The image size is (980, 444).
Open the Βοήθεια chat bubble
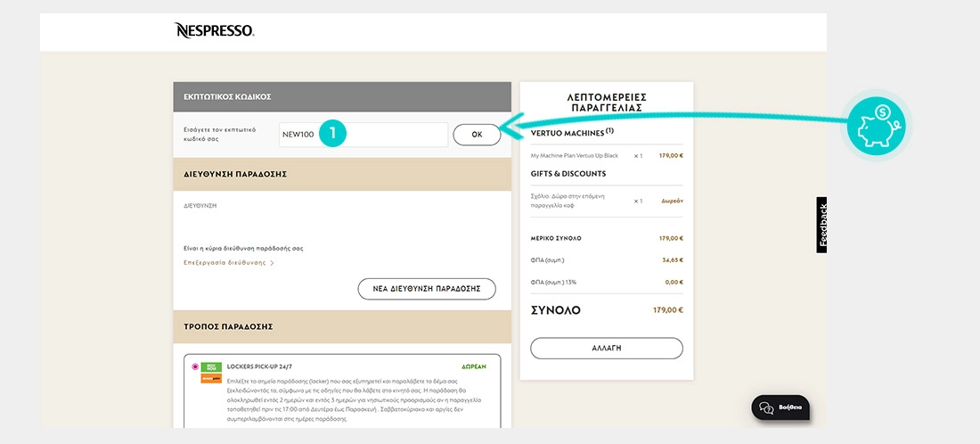pos(780,407)
